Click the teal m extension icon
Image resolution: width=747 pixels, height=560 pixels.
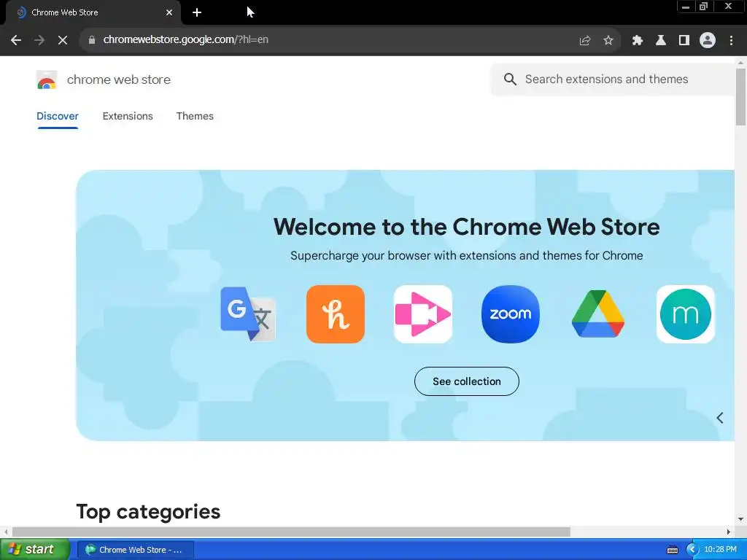pyautogui.click(x=686, y=314)
